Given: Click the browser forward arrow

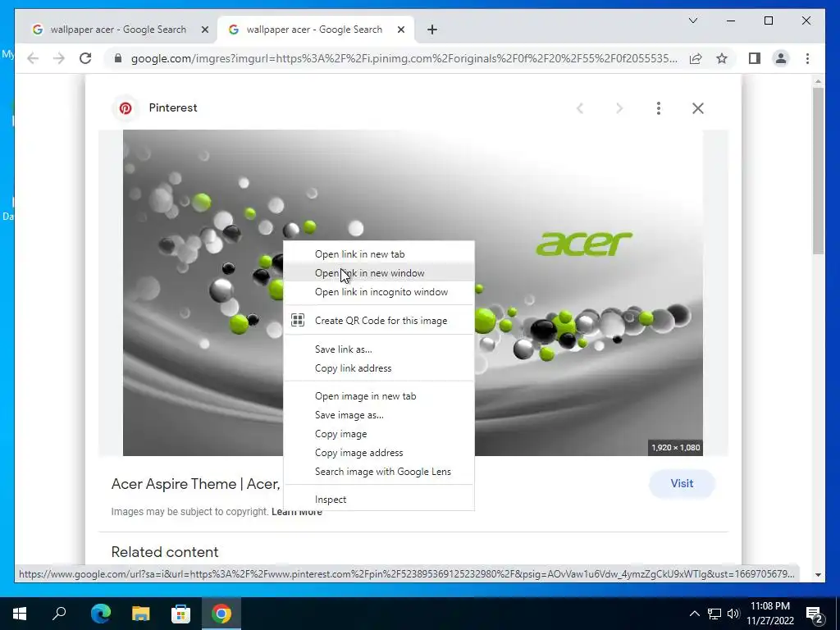Looking at the screenshot, I should point(59,58).
